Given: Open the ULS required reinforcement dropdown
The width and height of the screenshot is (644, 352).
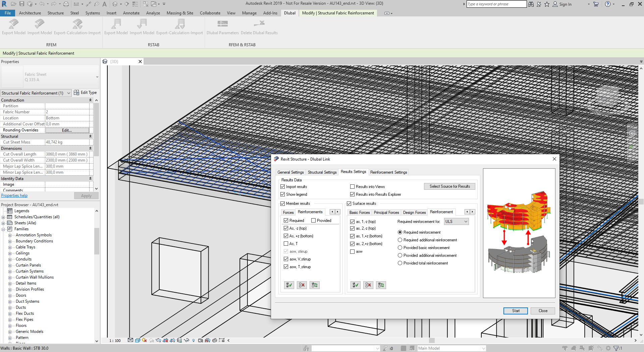Looking at the screenshot, I should pos(456,222).
